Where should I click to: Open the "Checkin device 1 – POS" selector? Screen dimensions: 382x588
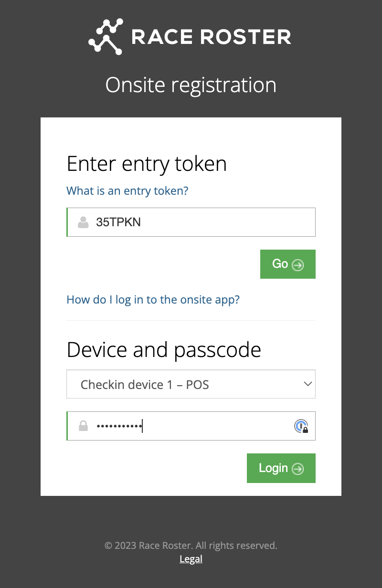tap(181, 384)
